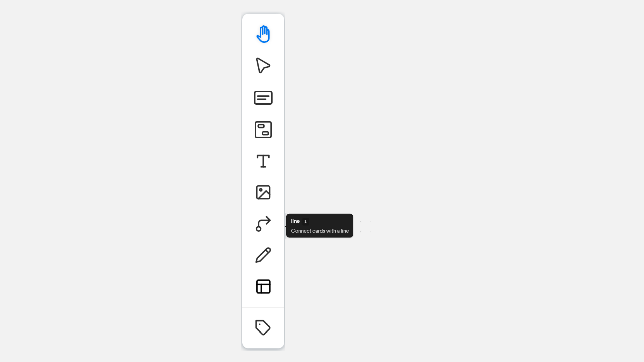Select the hand pan tool

pyautogui.click(x=263, y=34)
